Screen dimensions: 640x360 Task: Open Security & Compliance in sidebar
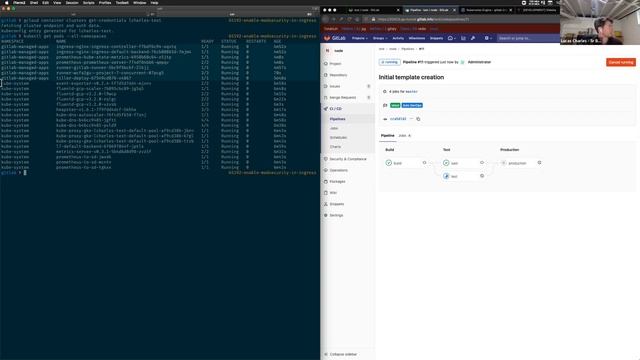point(348,159)
